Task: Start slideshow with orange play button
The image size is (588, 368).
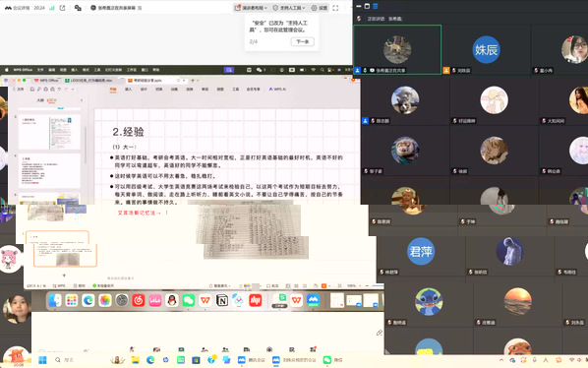Action: tap(324, 286)
